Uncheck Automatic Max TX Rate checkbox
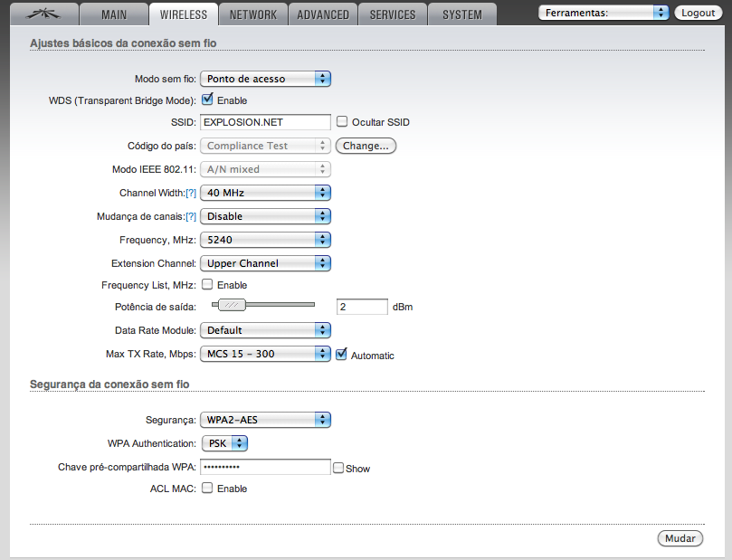 click(341, 355)
